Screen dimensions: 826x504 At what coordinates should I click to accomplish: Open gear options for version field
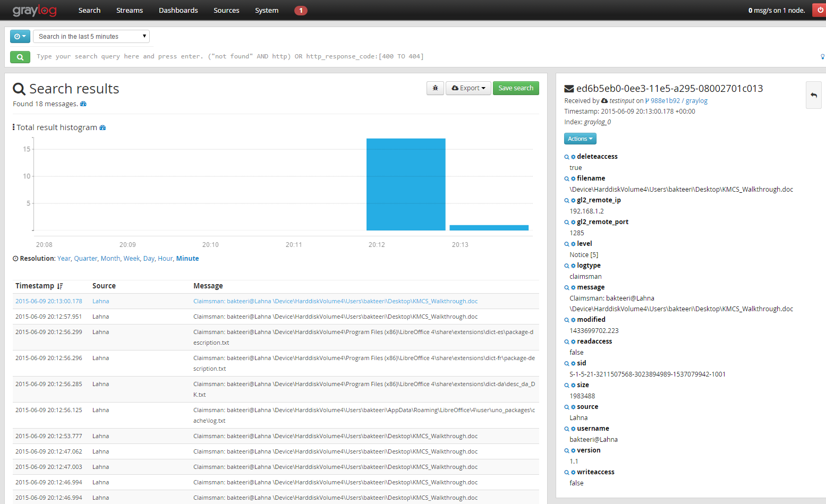coord(573,451)
